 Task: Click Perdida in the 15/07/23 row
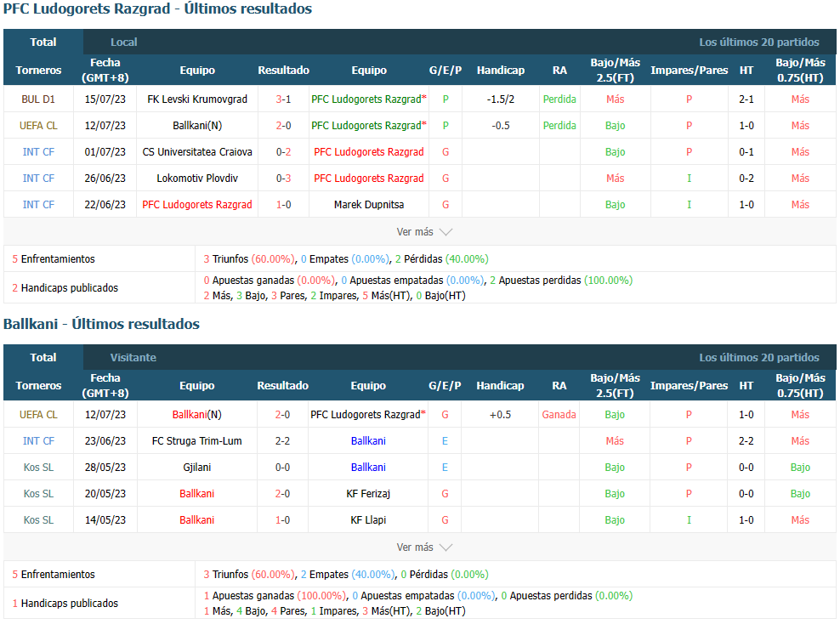click(x=559, y=99)
